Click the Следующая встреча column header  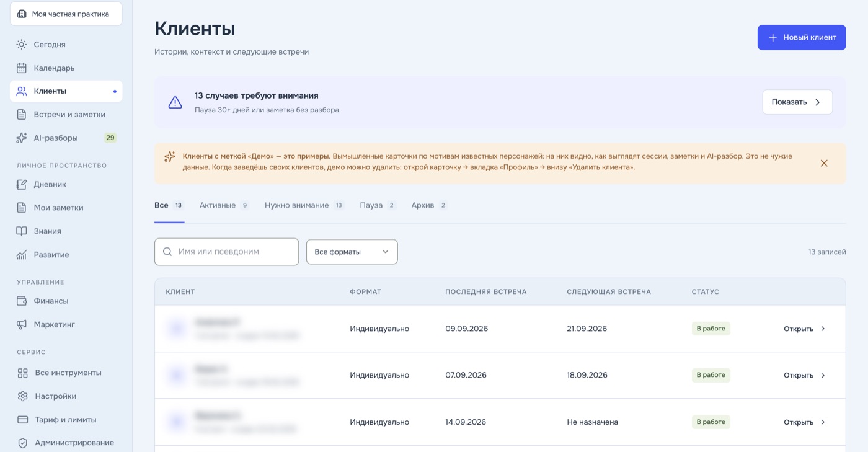[609, 291]
